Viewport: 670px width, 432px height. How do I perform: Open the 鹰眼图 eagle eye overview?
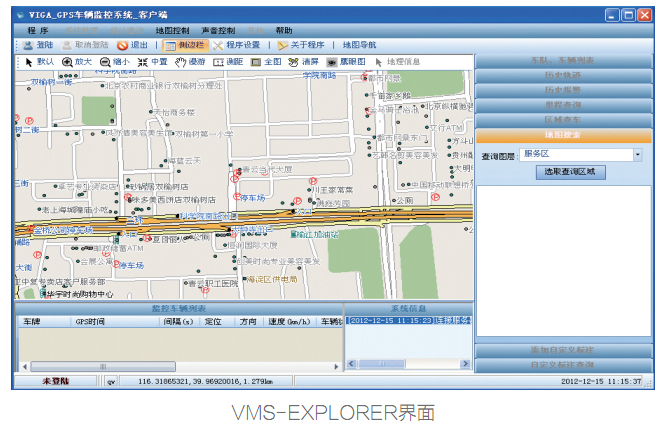[346, 62]
